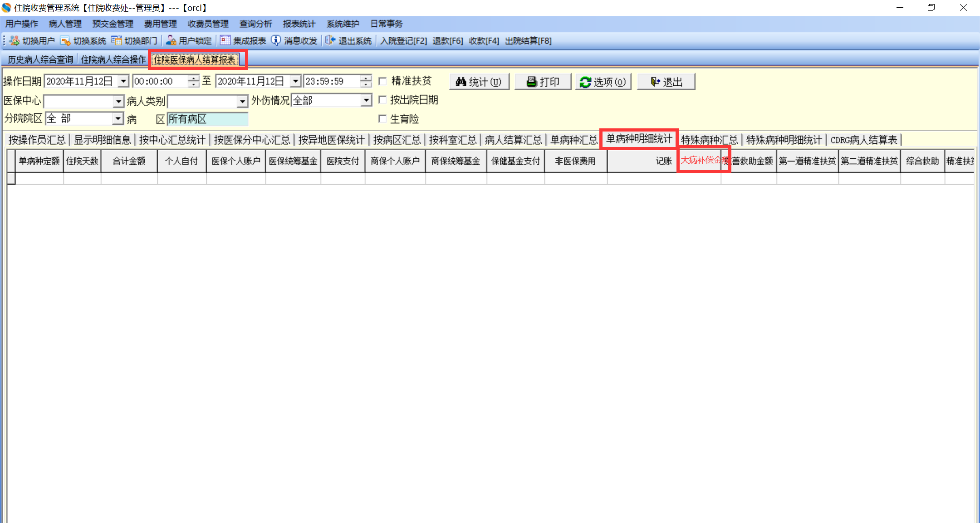Check the 按出院日期 option
980x523 pixels.
[382, 100]
